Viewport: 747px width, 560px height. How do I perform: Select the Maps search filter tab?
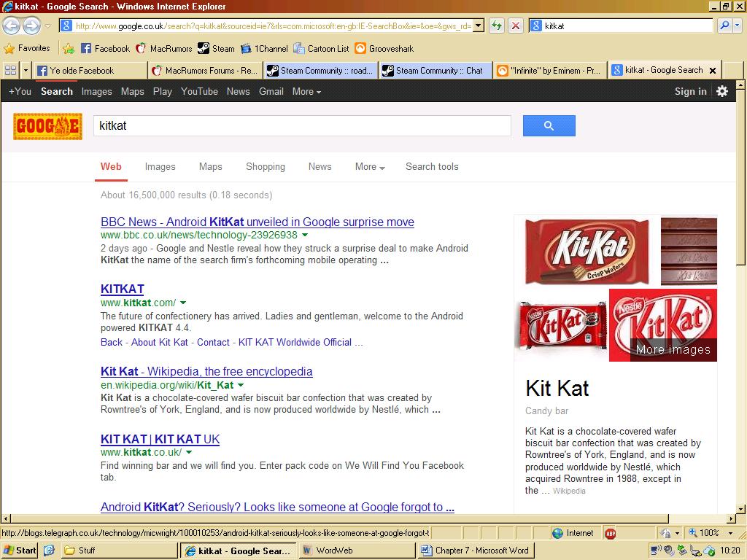[x=211, y=167]
